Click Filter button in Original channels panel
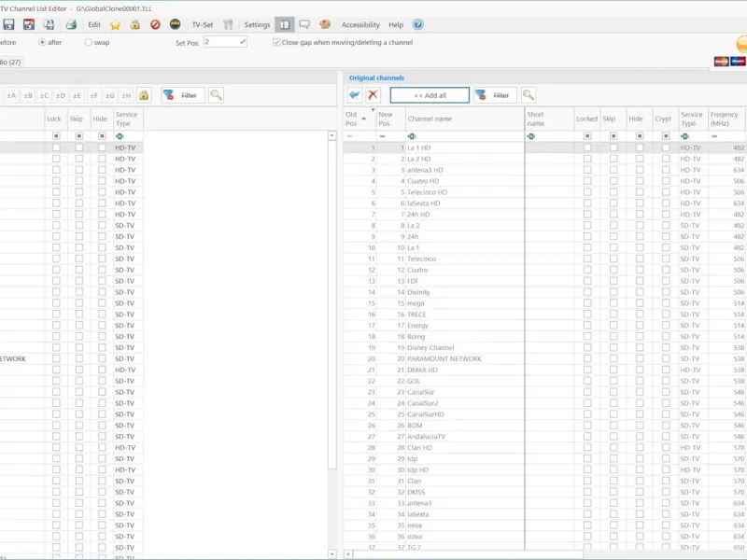747x560 pixels. 495,95
